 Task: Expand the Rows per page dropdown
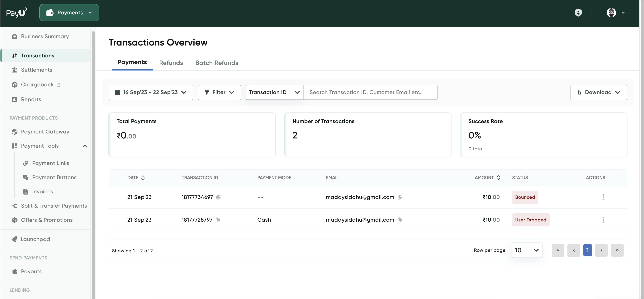[527, 250]
